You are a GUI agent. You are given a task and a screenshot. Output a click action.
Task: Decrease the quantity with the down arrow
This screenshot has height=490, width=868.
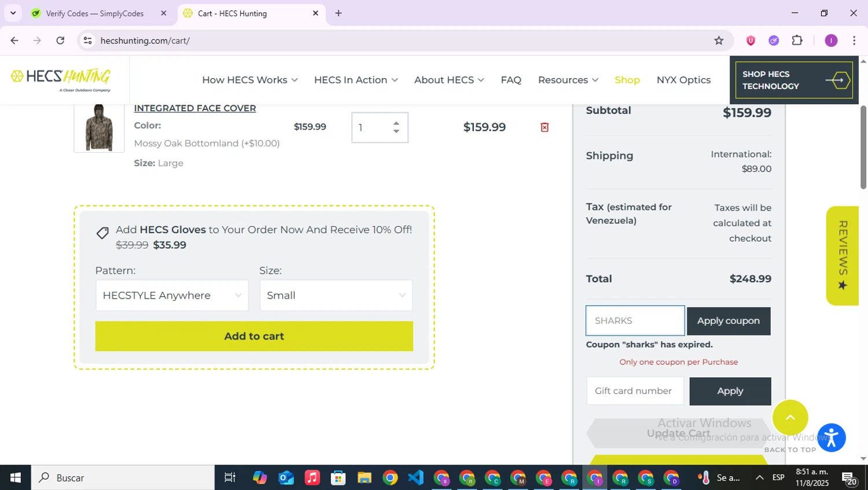tap(396, 131)
